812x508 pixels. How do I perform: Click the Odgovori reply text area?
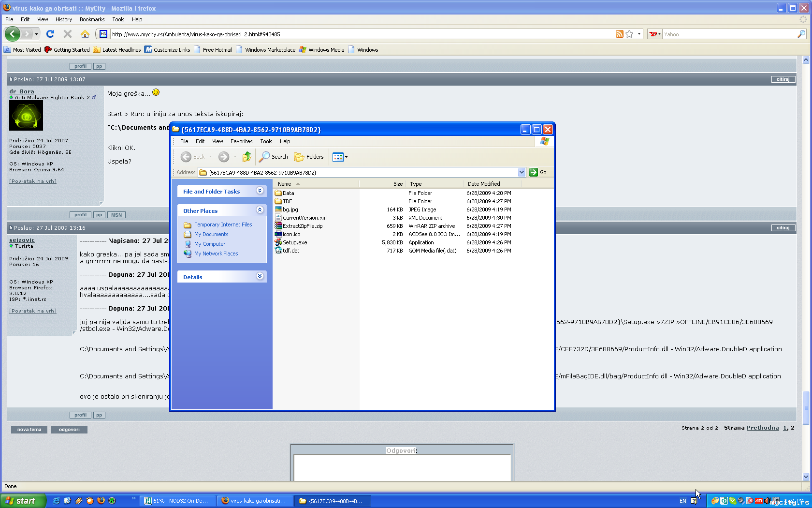click(x=402, y=468)
